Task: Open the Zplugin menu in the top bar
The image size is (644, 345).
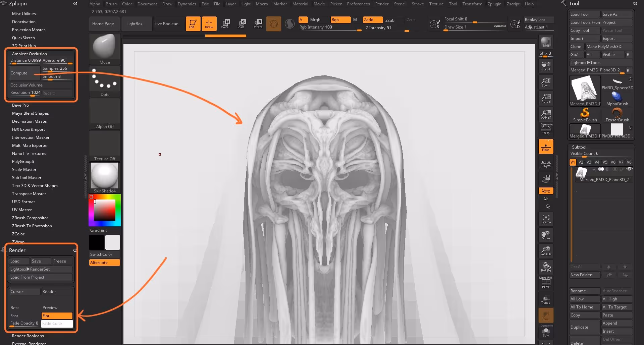Action: [x=494, y=4]
